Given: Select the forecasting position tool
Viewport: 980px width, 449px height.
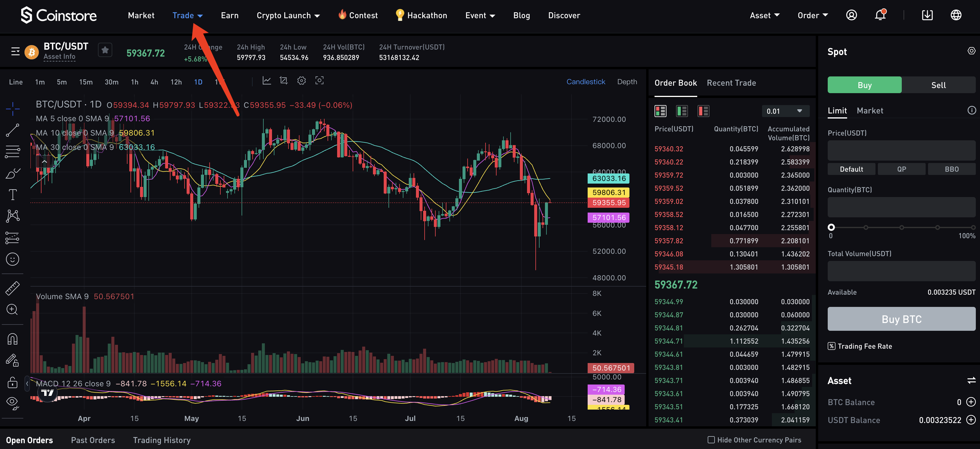Looking at the screenshot, I should (13, 238).
